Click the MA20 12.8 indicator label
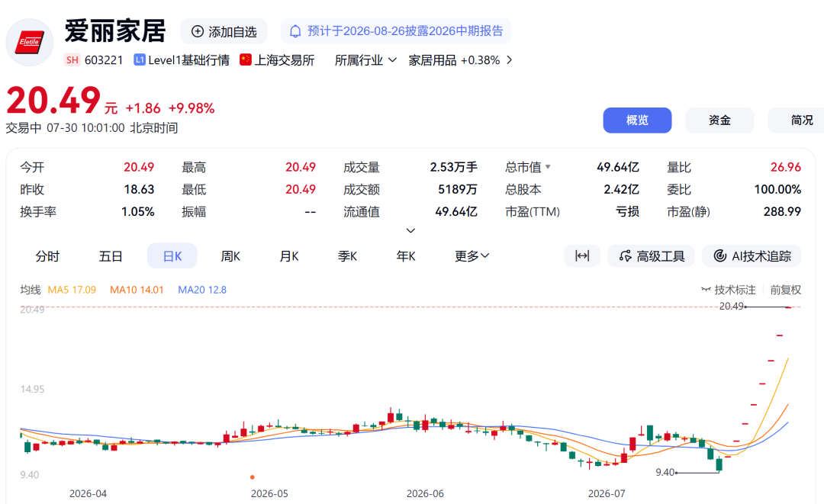 coord(202,290)
